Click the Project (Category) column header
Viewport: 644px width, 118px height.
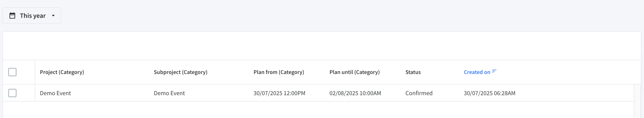[x=62, y=72]
